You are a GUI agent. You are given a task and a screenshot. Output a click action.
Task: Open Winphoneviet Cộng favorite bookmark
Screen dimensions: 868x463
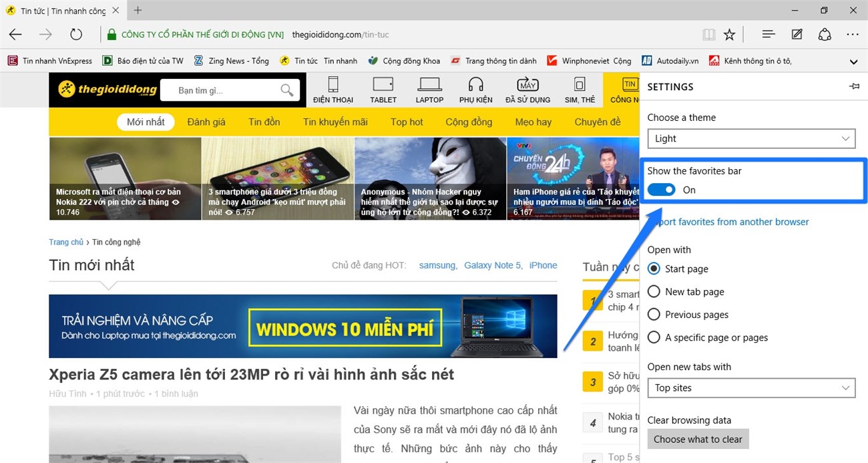589,61
